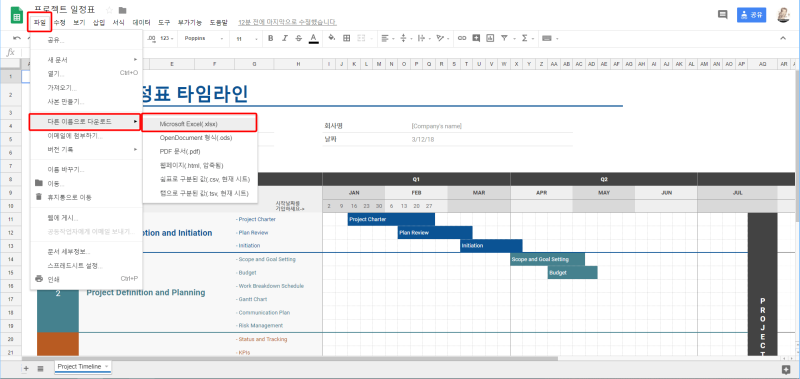The height and width of the screenshot is (379, 800).
Task: Open the 데이터 menu
Action: tap(141, 22)
